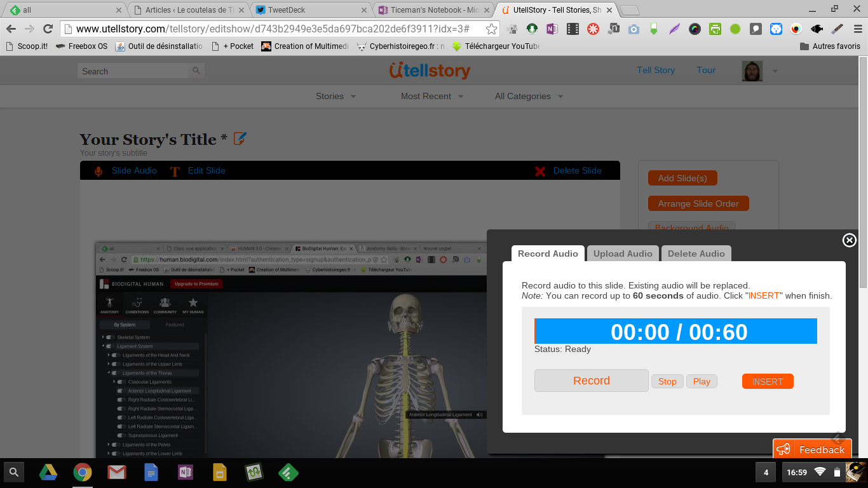Switch to the Delete Audio tab
Screen dimensions: 868x488
pos(696,254)
